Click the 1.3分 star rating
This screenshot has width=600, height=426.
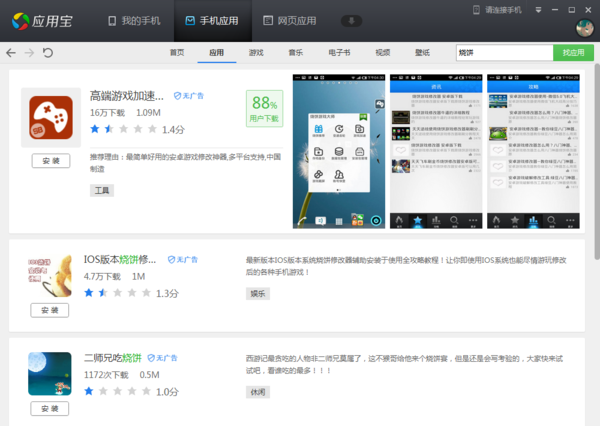[131, 293]
